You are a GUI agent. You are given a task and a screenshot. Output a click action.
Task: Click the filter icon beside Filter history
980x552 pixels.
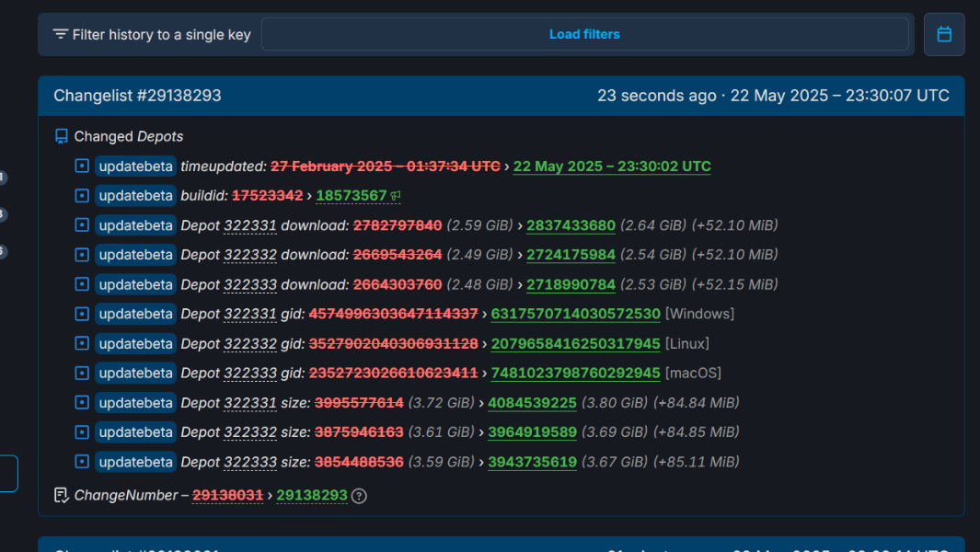tap(61, 34)
